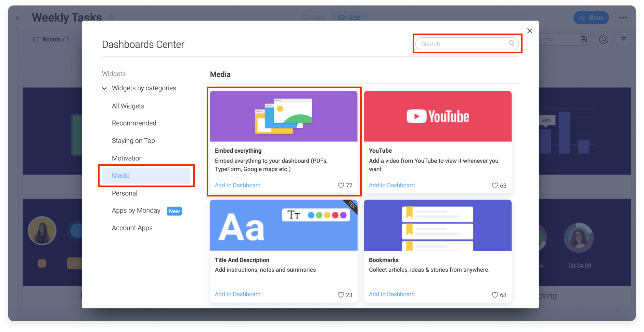The image size is (644, 332).
Task: Select the Staying on Top category
Action: tap(133, 141)
